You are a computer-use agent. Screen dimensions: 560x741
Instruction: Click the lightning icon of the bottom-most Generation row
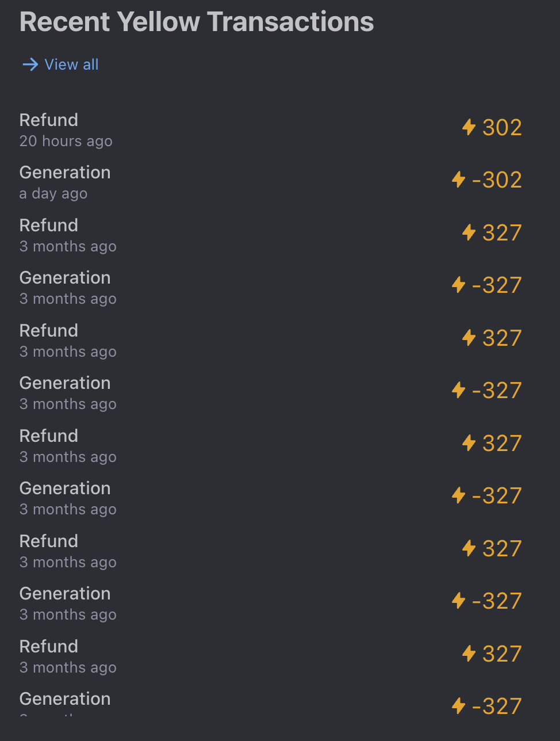458,706
